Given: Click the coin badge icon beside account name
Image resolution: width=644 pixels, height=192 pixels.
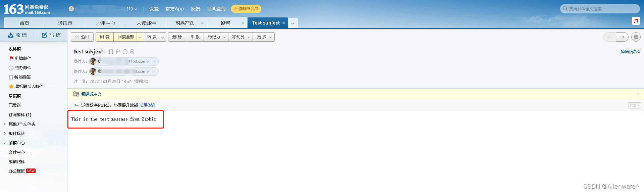Looking at the screenshot, I should [71, 9].
